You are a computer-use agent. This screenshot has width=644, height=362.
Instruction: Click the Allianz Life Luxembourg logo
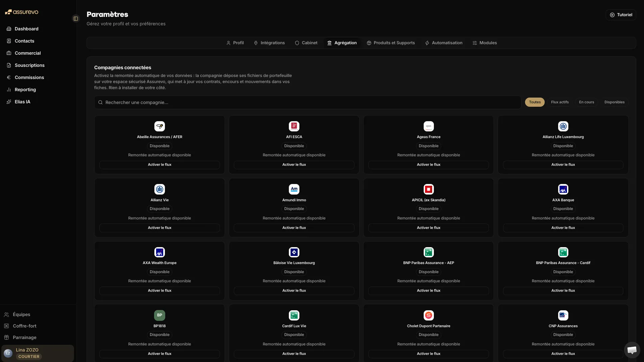click(563, 126)
